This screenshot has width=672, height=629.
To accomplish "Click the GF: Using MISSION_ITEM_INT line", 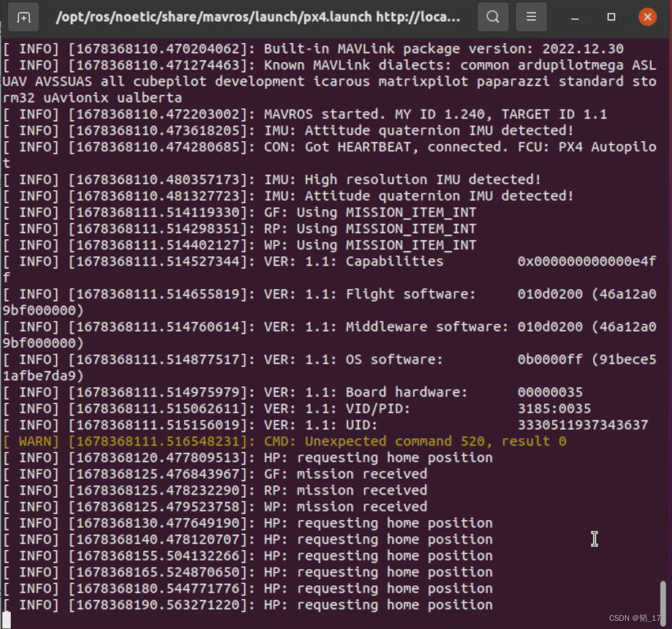I will (x=239, y=213).
